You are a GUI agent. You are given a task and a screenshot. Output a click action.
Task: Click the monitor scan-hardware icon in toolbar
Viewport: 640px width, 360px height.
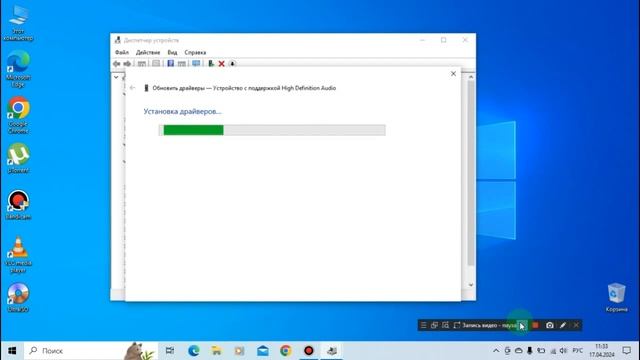[196, 64]
